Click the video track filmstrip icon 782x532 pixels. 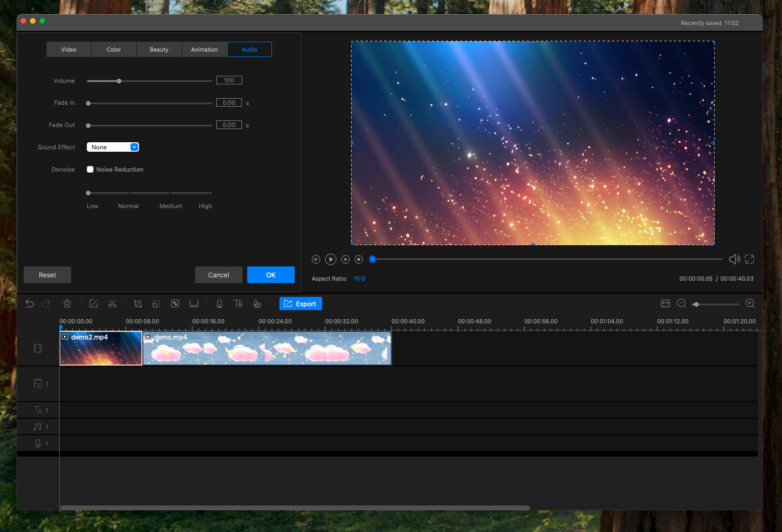pyautogui.click(x=38, y=349)
